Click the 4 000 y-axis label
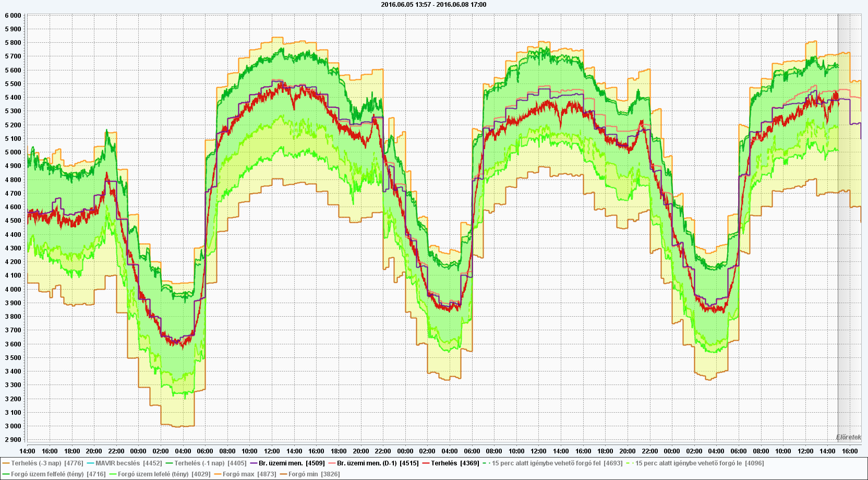This screenshot has height=480, width=868. click(13, 290)
